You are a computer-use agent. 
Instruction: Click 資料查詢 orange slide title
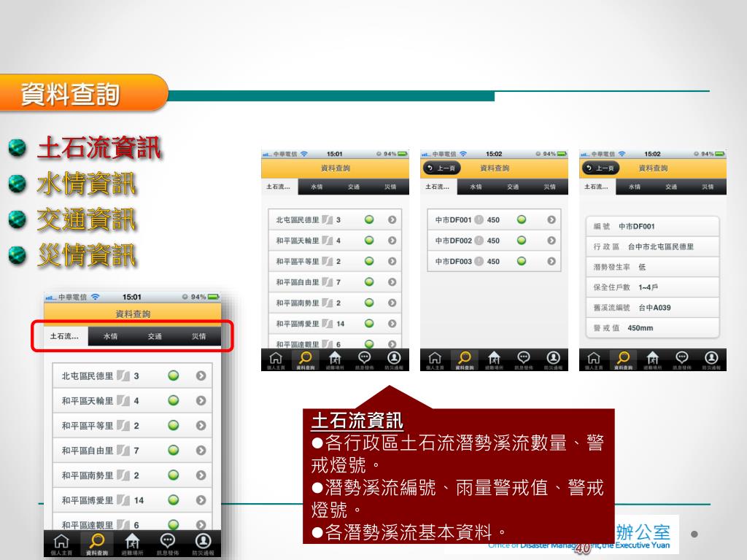pyautogui.click(x=69, y=94)
